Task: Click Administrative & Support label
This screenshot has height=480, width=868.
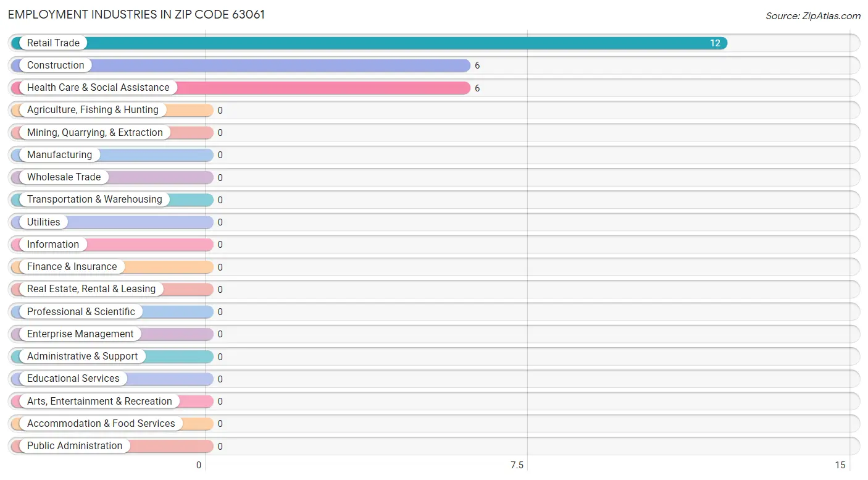Action: pos(83,356)
